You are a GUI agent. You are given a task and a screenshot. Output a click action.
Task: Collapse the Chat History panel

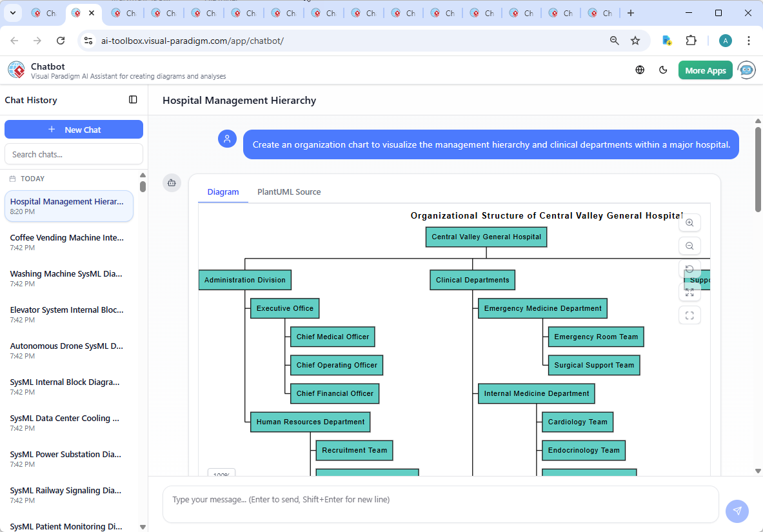[133, 100]
